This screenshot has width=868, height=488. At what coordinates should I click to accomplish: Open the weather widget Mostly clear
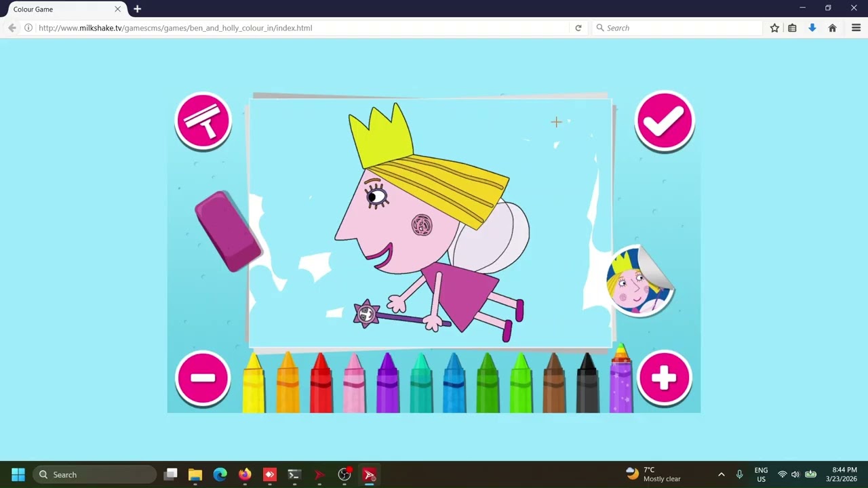coord(654,474)
